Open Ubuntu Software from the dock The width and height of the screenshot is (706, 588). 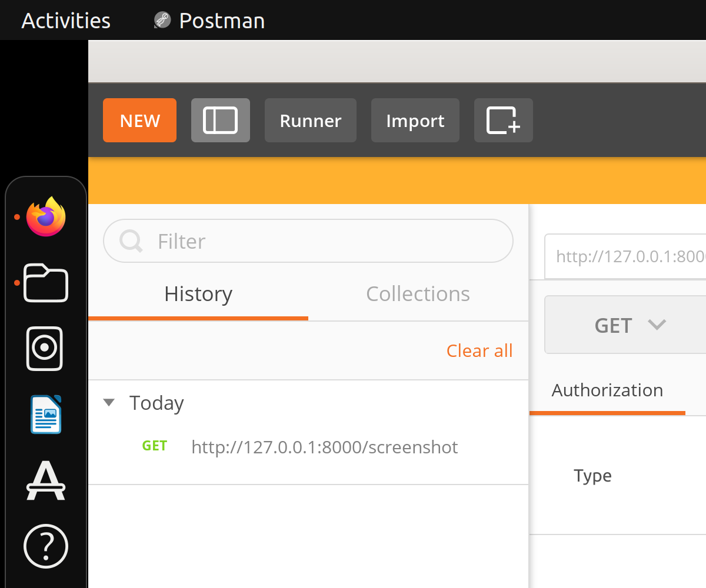[46, 480]
